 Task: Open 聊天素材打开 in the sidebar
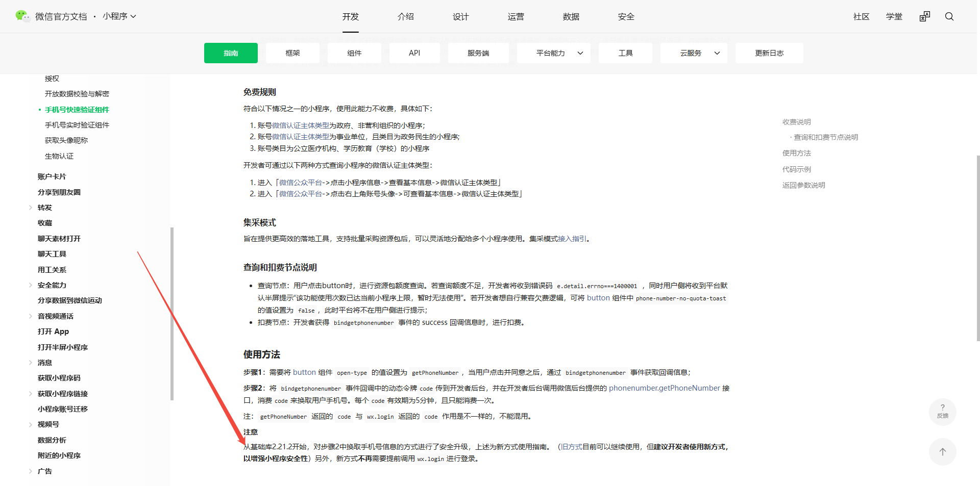pyautogui.click(x=59, y=239)
